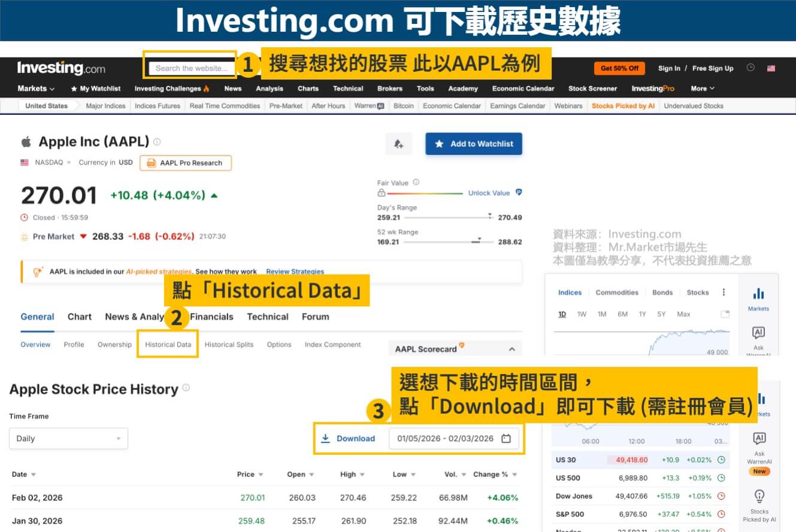This screenshot has height=532, width=796.
Task: Collapse the AAPL Scorecard panel
Action: (x=512, y=348)
